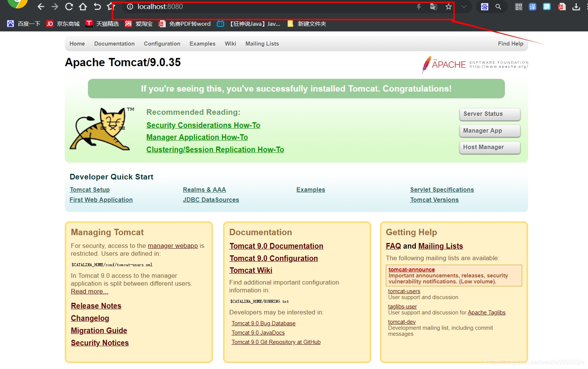
Task: Open the Tomcat Setup link
Action: point(90,190)
